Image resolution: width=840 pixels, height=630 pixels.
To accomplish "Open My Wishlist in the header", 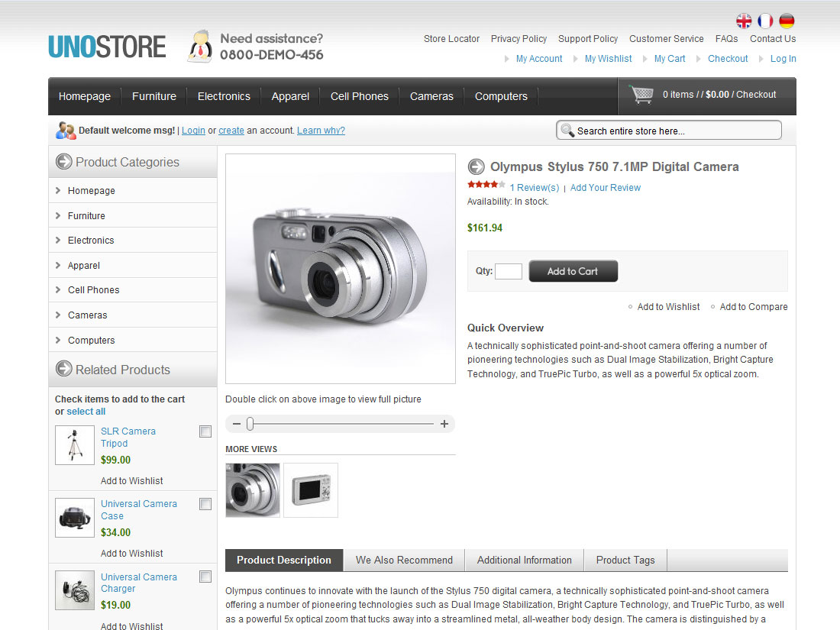I will click(x=608, y=58).
